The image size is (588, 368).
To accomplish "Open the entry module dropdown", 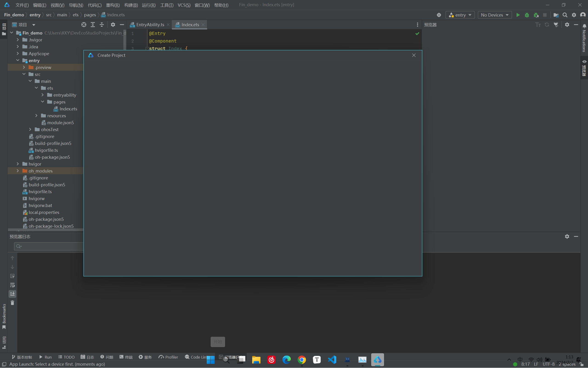I will pos(460,15).
